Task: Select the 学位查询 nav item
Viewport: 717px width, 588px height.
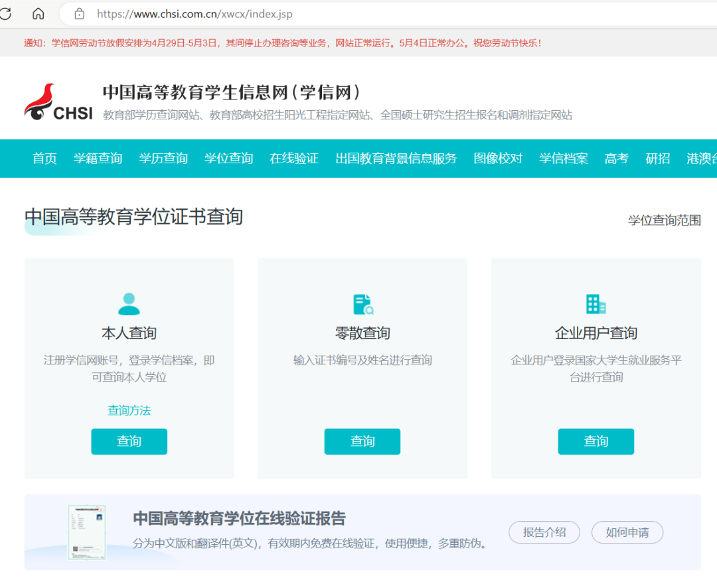Action: (x=228, y=158)
